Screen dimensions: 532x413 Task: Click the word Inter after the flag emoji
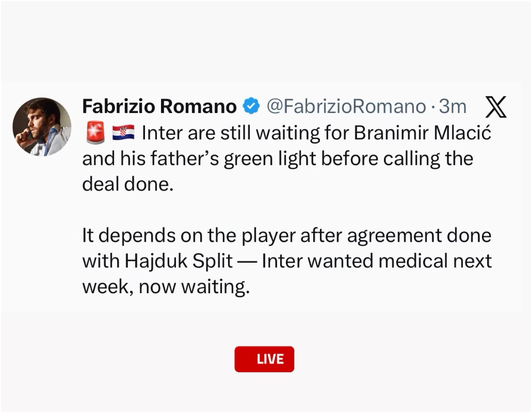click(162, 133)
